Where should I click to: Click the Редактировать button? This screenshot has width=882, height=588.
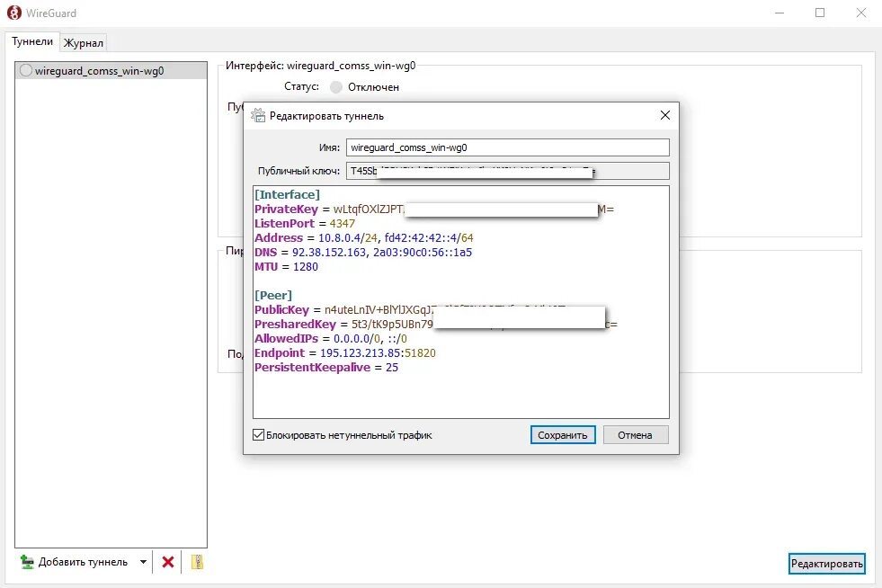[826, 563]
